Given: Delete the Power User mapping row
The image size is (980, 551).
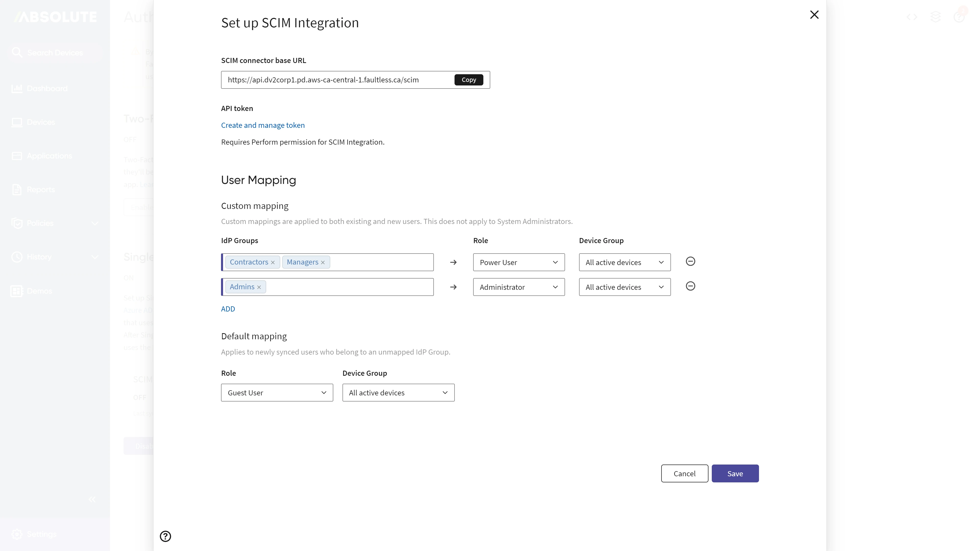Looking at the screenshot, I should click(x=691, y=262).
